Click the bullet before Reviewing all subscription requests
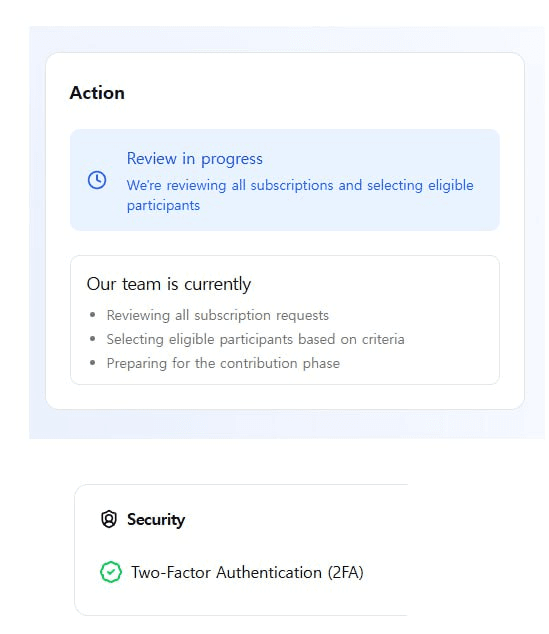Image resolution: width=549 pixels, height=634 pixels. 93,315
